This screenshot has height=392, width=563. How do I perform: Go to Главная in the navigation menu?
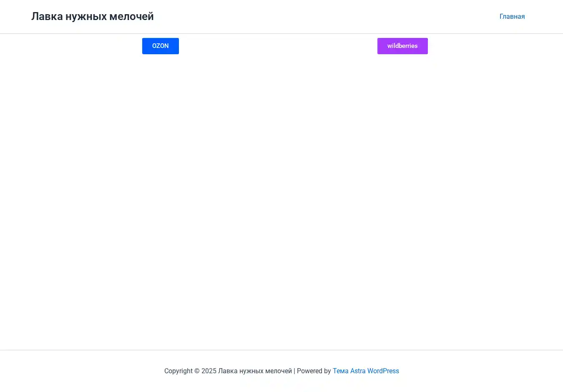[x=512, y=17]
